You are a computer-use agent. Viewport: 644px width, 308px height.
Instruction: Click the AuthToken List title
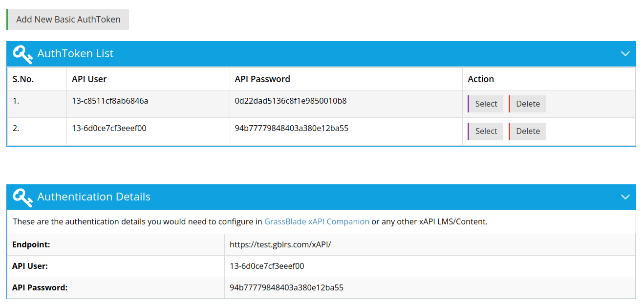pos(75,54)
